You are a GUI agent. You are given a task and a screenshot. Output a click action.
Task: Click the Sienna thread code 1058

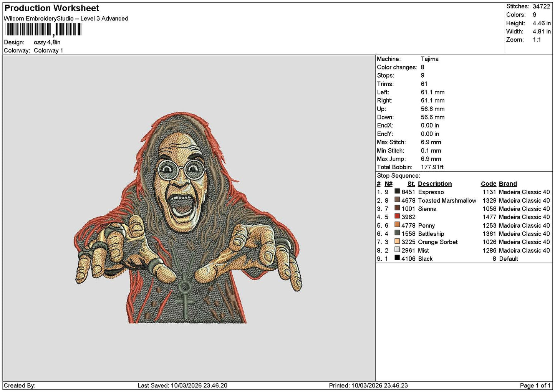click(x=489, y=209)
